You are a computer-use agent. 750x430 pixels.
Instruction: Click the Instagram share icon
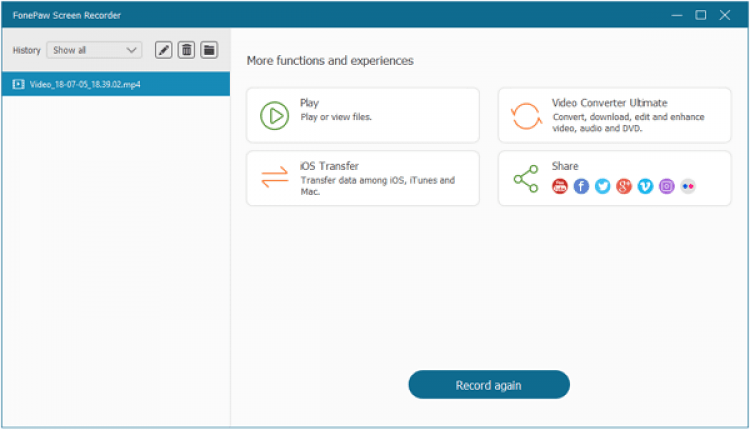click(667, 186)
